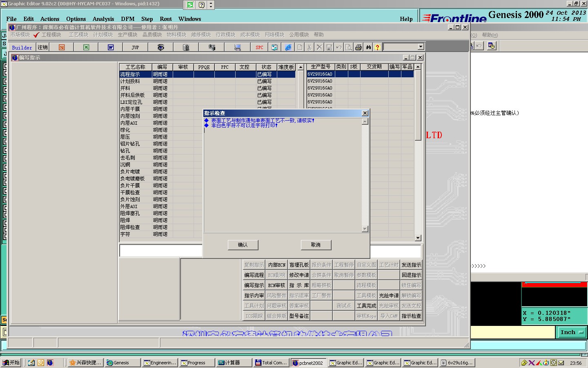Click the question mark box in Genesis title bar

[202, 5]
